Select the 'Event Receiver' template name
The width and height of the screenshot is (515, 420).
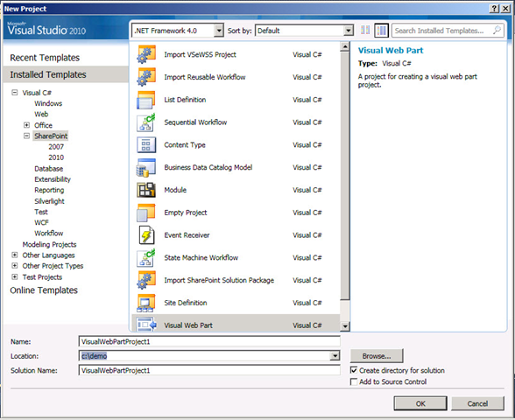[x=187, y=235]
